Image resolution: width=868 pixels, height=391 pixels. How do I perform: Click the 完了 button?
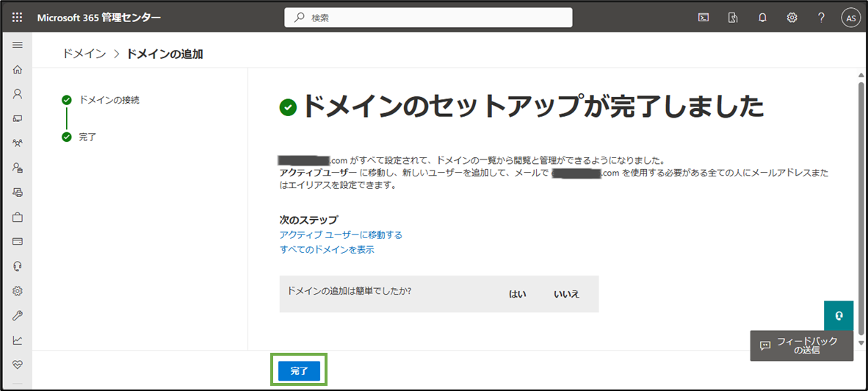tap(299, 371)
